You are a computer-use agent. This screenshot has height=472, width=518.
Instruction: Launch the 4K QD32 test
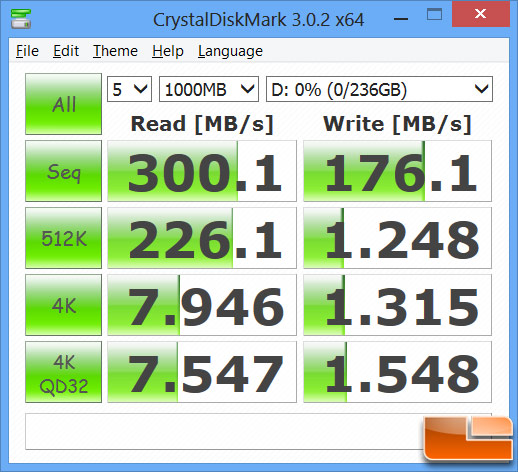pyautogui.click(x=63, y=372)
